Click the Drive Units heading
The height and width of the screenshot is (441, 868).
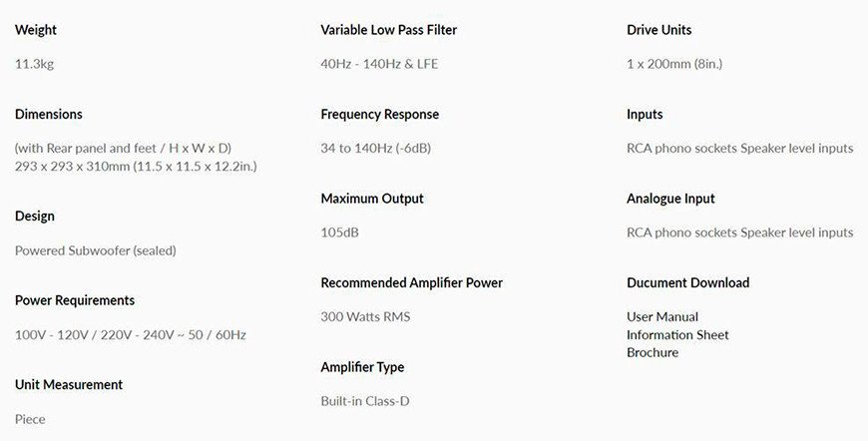pos(659,30)
